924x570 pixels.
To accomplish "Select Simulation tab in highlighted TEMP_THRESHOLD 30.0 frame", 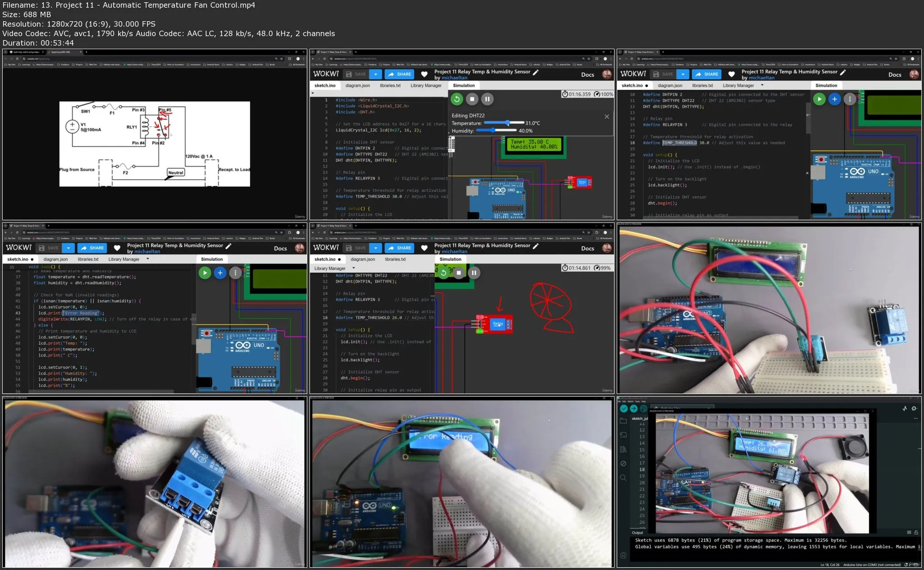I will [x=826, y=85].
